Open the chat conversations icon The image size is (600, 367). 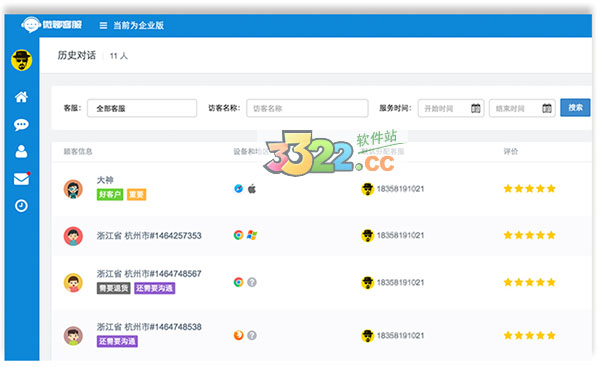[21, 124]
